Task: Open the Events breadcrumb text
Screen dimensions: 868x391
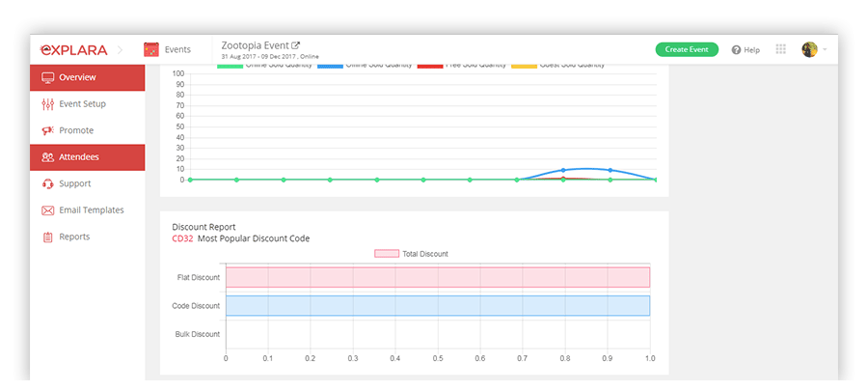Action: [177, 49]
